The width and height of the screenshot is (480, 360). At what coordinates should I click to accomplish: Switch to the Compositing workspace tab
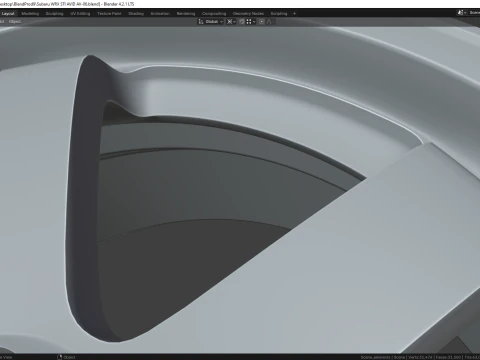[x=214, y=14]
